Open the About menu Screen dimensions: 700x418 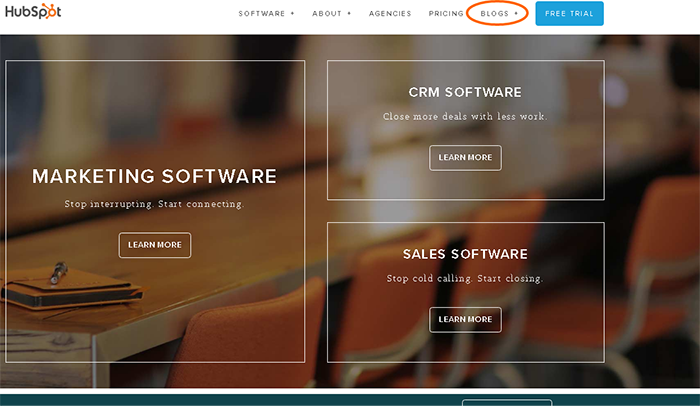[327, 14]
